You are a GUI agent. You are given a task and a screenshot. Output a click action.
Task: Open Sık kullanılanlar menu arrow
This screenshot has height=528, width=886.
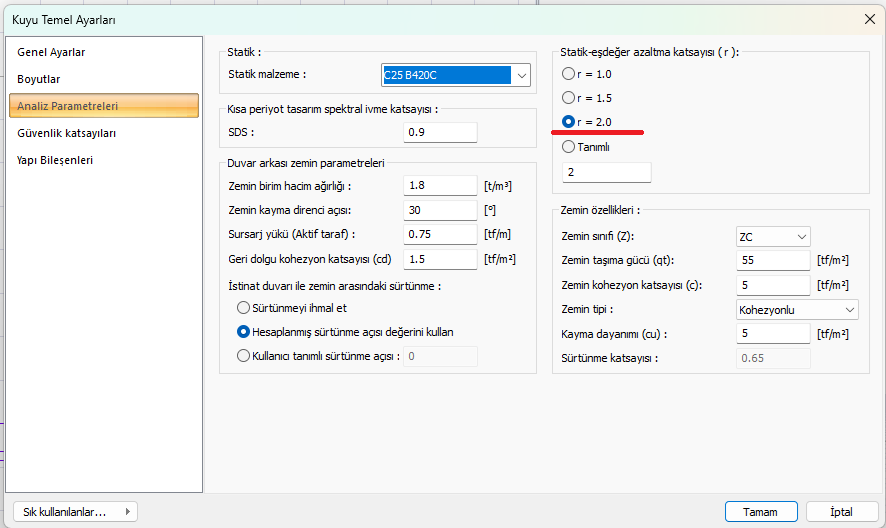coord(128,512)
